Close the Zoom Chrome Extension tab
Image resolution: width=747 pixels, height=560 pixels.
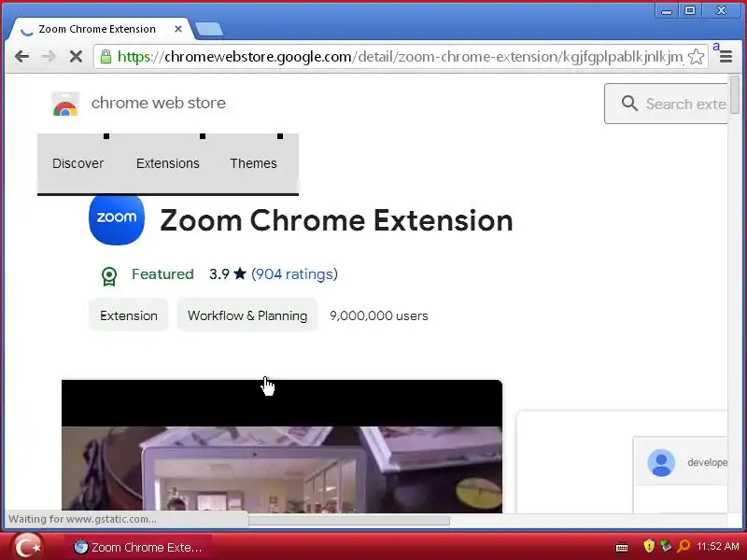(178, 29)
